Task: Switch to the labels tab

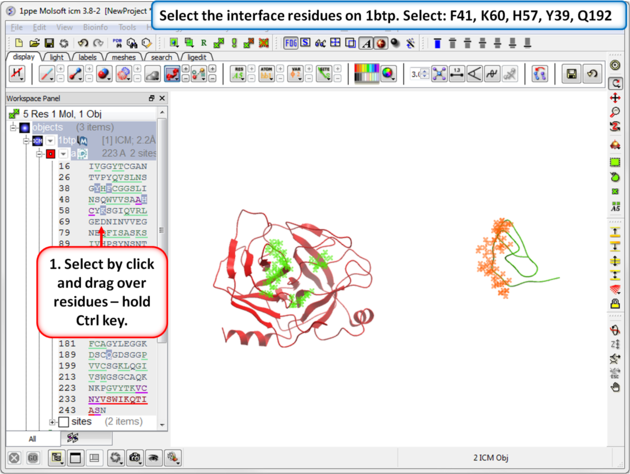Action: 87,58
